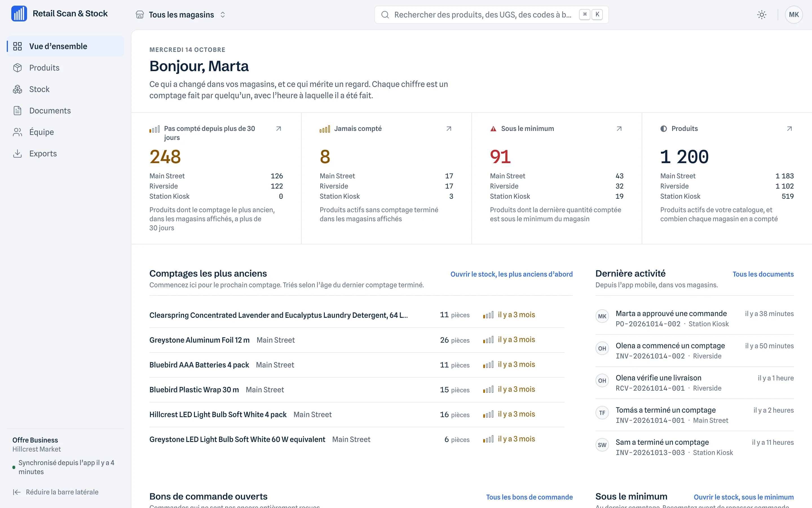Viewport: 812px width, 508px height.
Task: Click the 248 count on first card
Action: (x=165, y=157)
